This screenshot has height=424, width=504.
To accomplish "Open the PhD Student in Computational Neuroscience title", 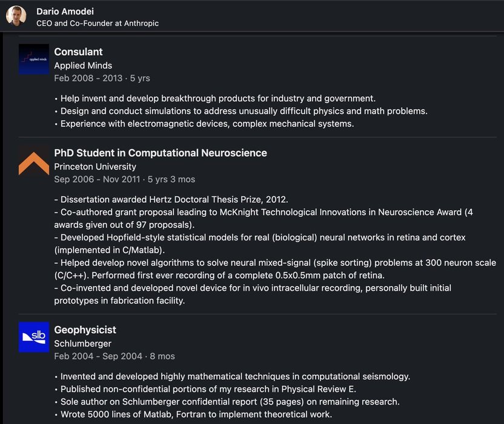I will 161,153.
